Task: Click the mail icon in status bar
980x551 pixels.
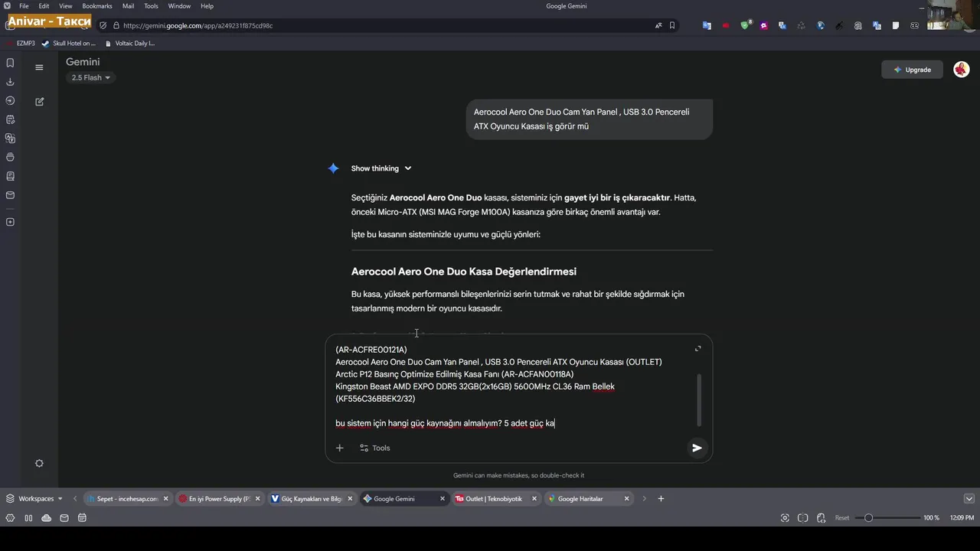Action: (x=64, y=518)
